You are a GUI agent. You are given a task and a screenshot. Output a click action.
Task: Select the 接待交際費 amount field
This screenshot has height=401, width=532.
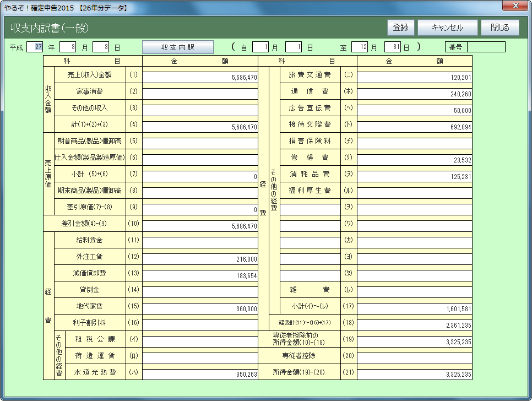(x=415, y=127)
